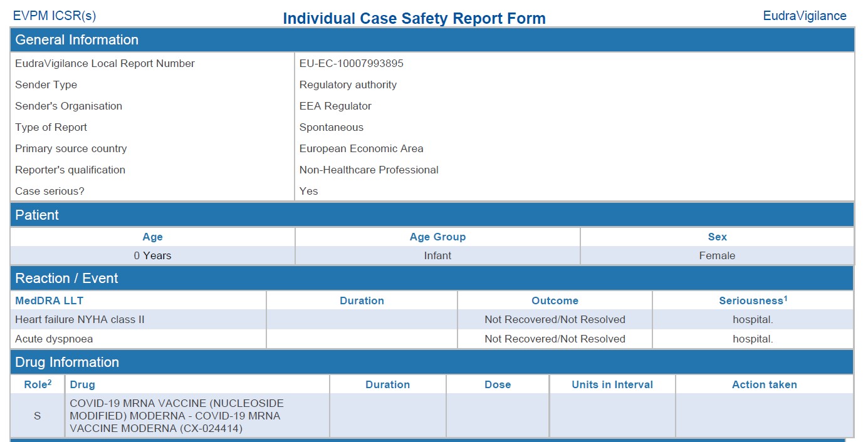The width and height of the screenshot is (868, 442).
Task: Click the 'Individual Case Safety Report Form' title
Action: coord(414,19)
